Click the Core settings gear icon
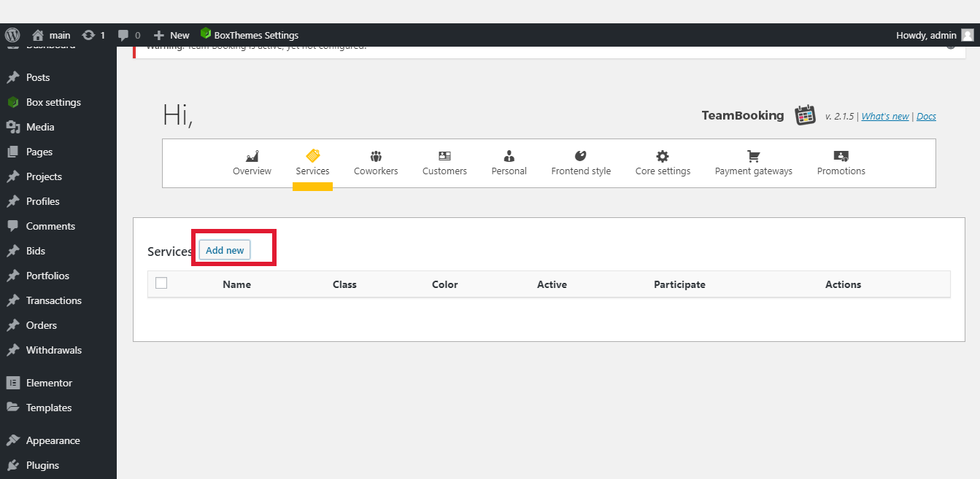The height and width of the screenshot is (479, 980). tap(663, 156)
